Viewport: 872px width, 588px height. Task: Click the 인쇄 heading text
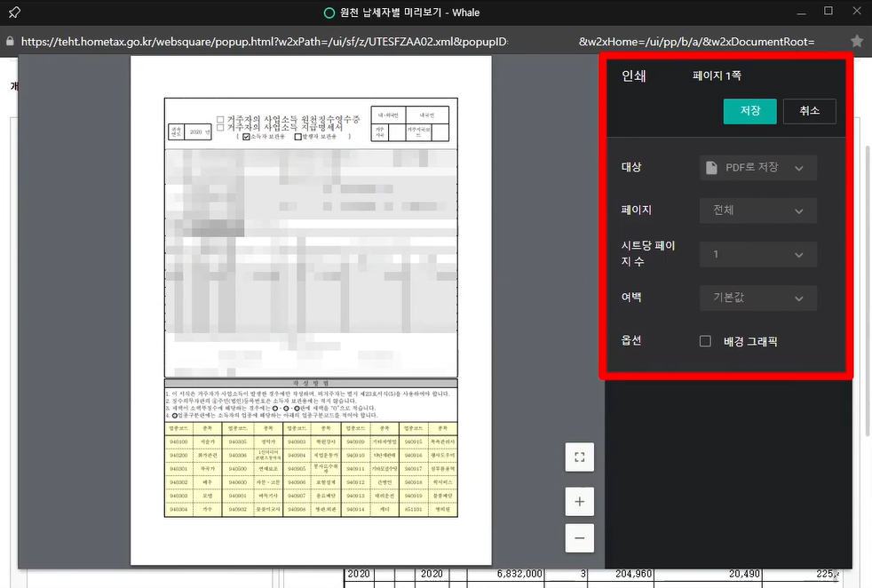pos(633,75)
